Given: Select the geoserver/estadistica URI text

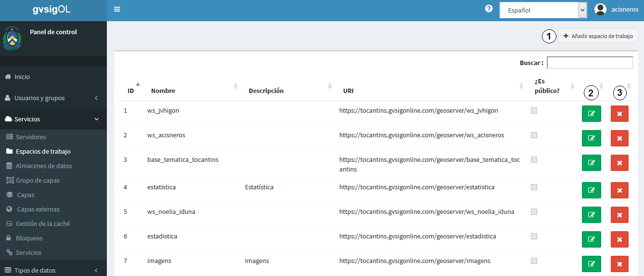Looking at the screenshot, I should pos(418,236).
